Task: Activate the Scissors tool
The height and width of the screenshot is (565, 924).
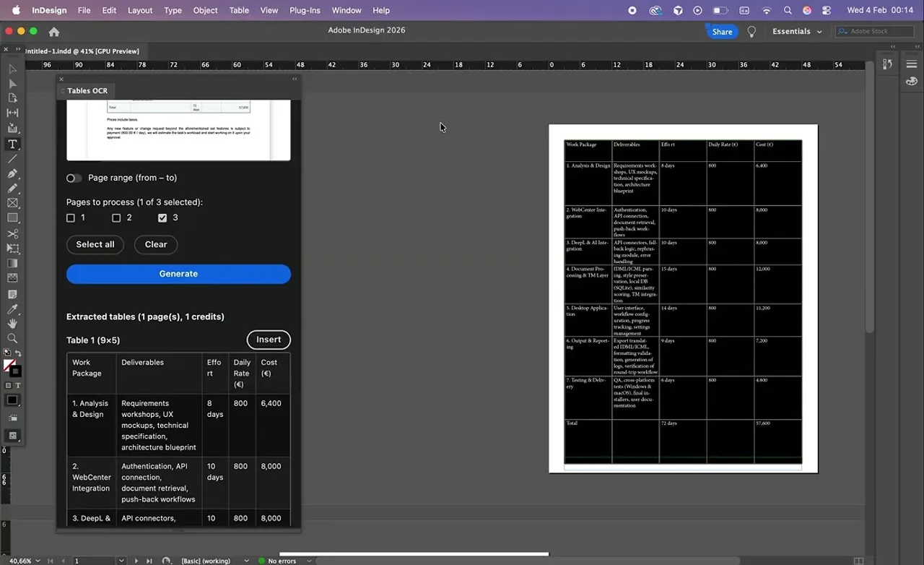Action: [12, 234]
